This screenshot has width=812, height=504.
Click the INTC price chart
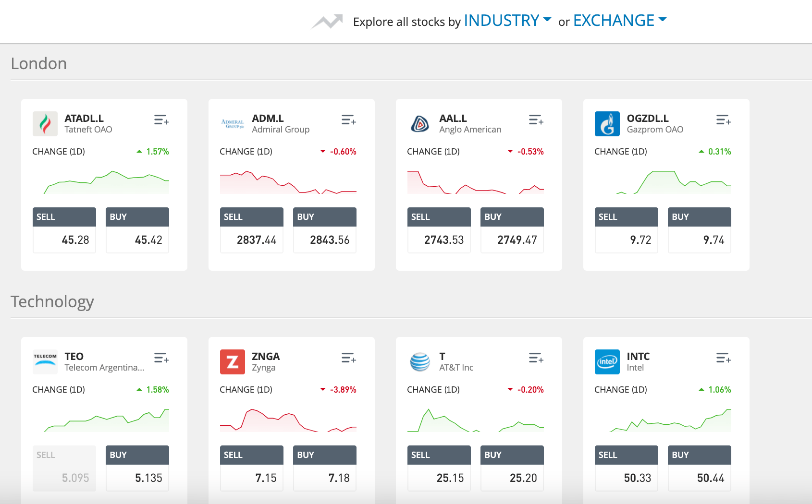click(663, 420)
